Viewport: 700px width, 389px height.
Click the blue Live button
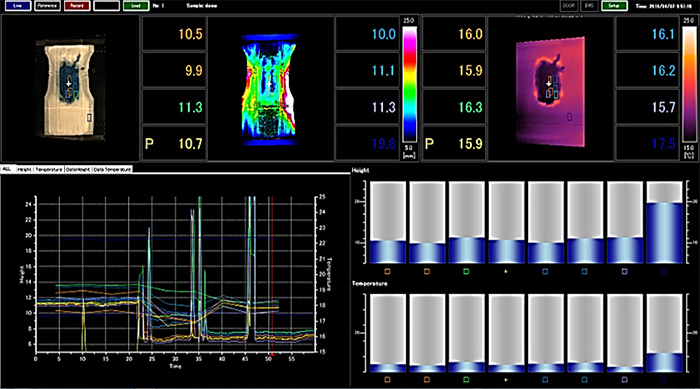click(x=17, y=6)
